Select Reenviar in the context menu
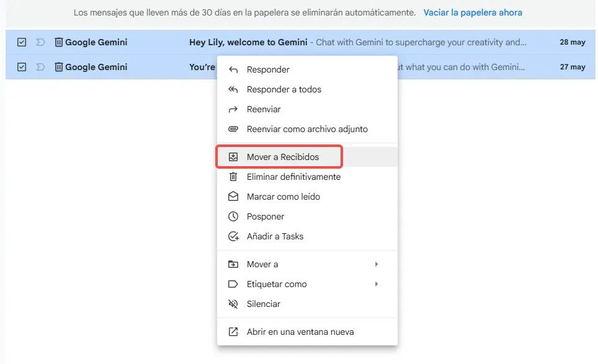The width and height of the screenshot is (598, 364). 307,109
